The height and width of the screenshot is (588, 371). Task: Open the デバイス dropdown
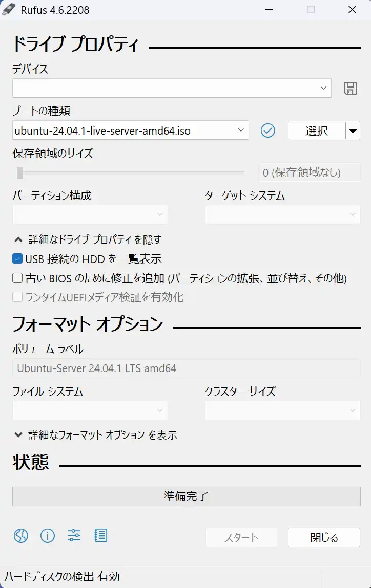pos(172,88)
